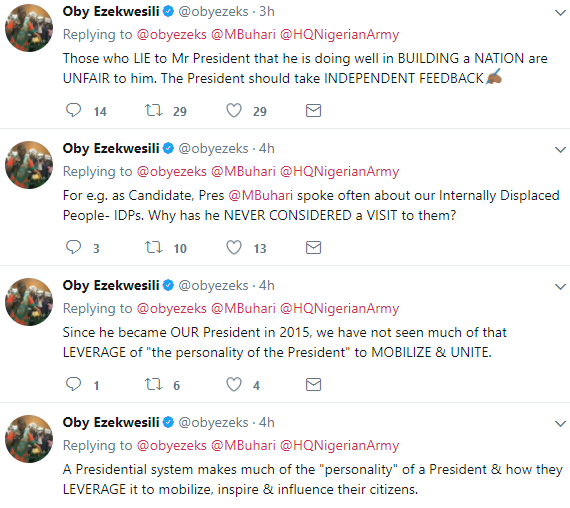Open the 3h timestamp of the first tweet
This screenshot has width=570, height=508.
click(x=266, y=12)
